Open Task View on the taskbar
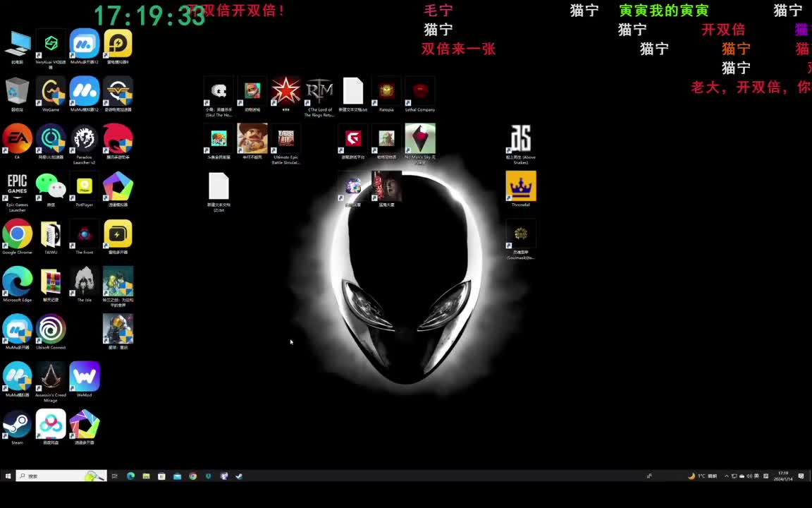The image size is (812, 508). pyautogui.click(x=115, y=476)
